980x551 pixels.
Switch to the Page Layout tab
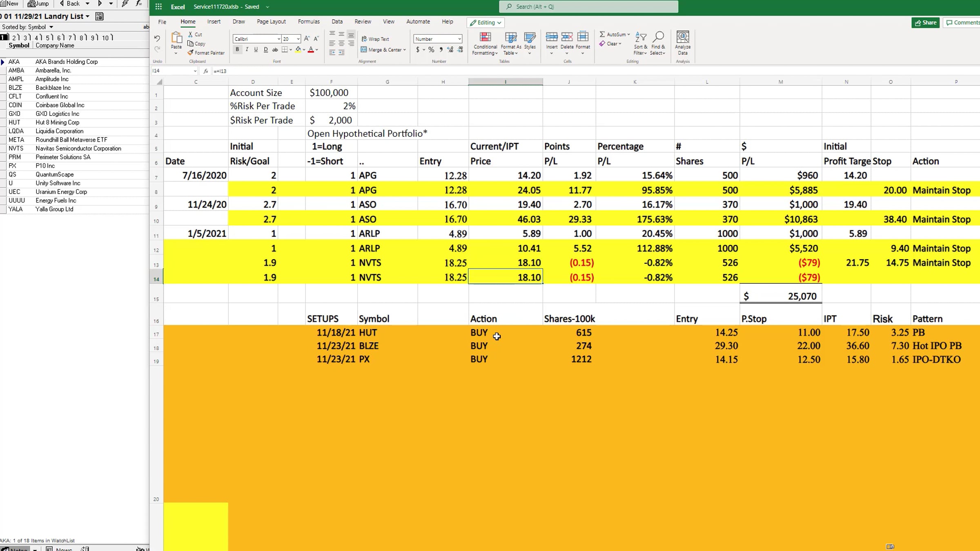(271, 22)
